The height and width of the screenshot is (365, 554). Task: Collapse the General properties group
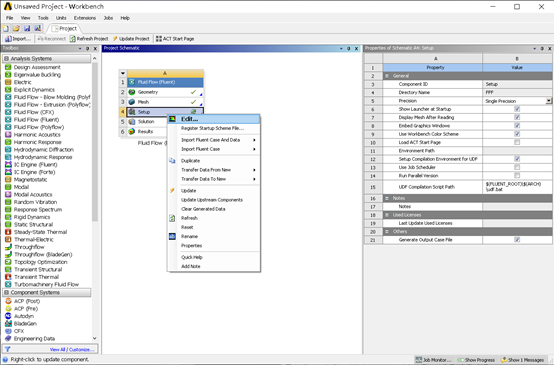387,76
